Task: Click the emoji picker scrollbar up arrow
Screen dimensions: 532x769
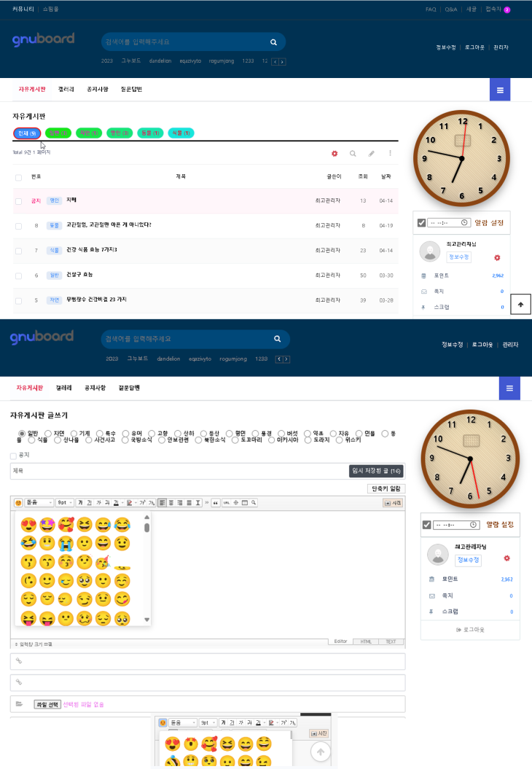Action: (x=146, y=518)
